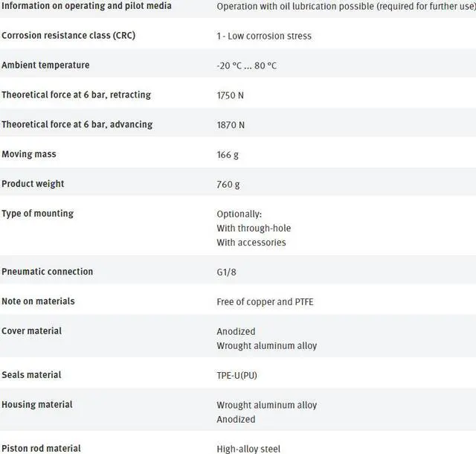This screenshot has width=476, height=454.
Task: Select the Moving mass label
Action: tap(29, 154)
